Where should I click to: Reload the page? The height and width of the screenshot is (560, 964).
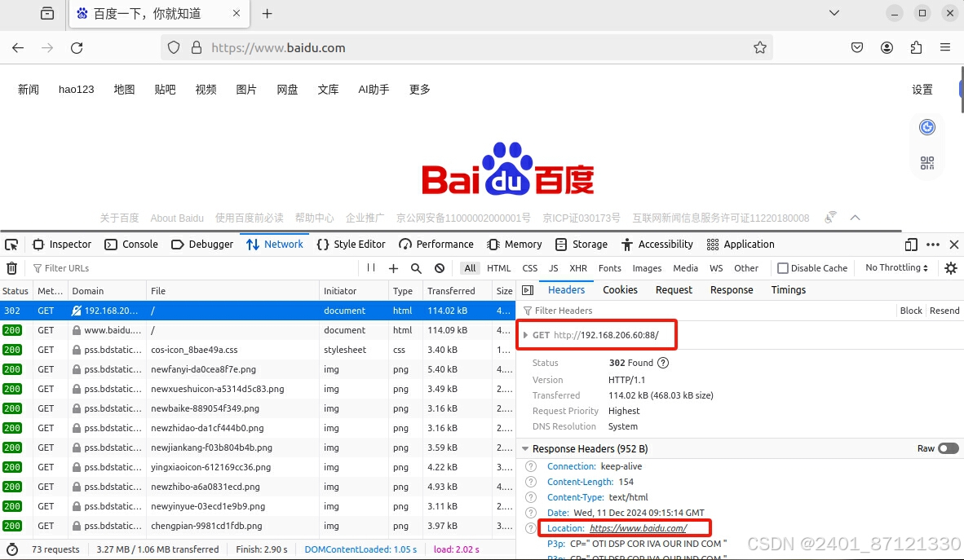(x=77, y=48)
